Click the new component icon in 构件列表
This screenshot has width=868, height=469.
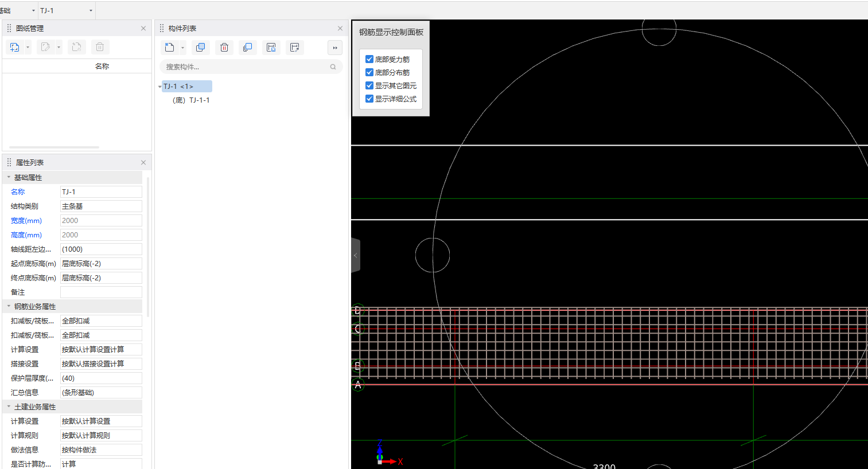tap(169, 48)
